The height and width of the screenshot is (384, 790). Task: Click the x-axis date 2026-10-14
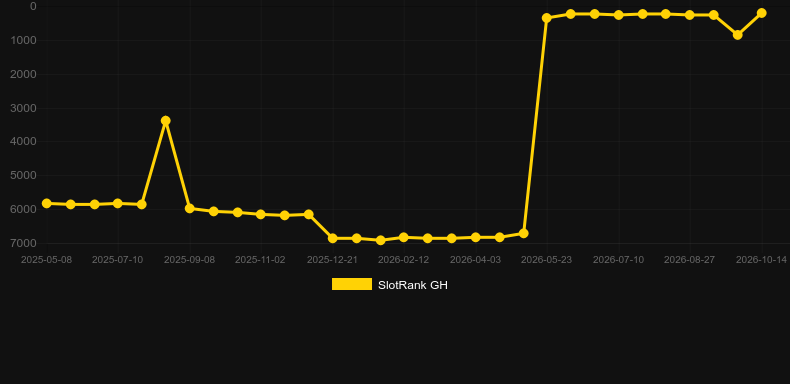point(761,260)
